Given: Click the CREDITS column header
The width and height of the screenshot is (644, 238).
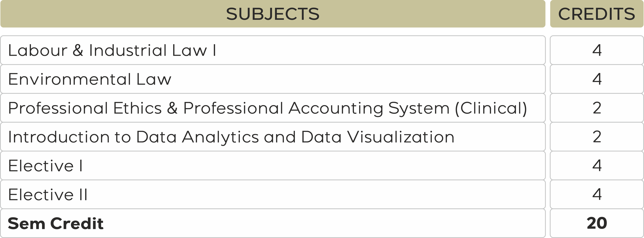Looking at the screenshot, I should [596, 14].
